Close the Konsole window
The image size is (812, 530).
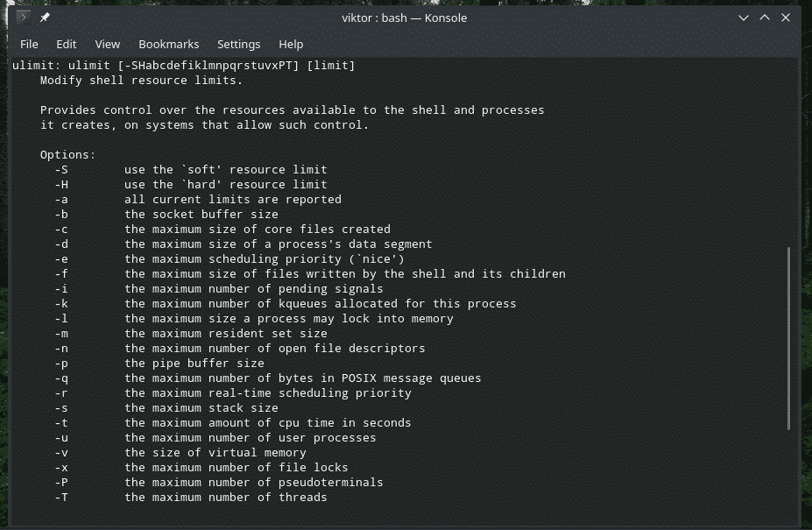tap(787, 18)
